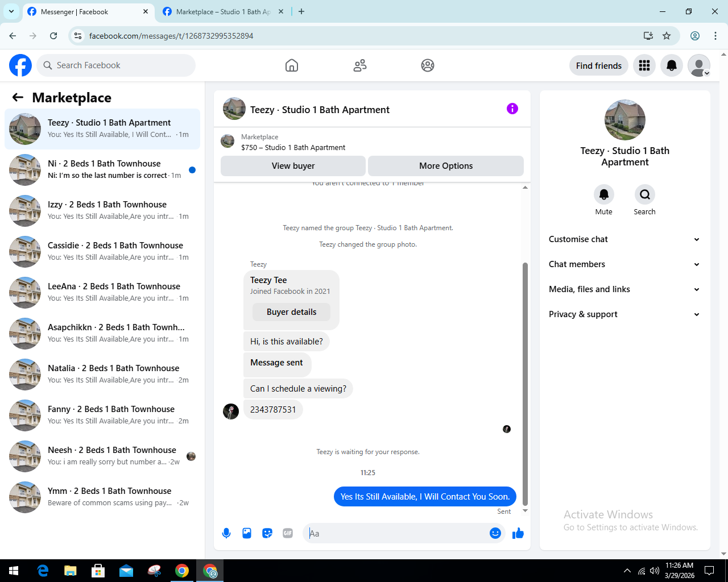
Task: Open the Groups icon in top navigation
Action: pos(428,65)
